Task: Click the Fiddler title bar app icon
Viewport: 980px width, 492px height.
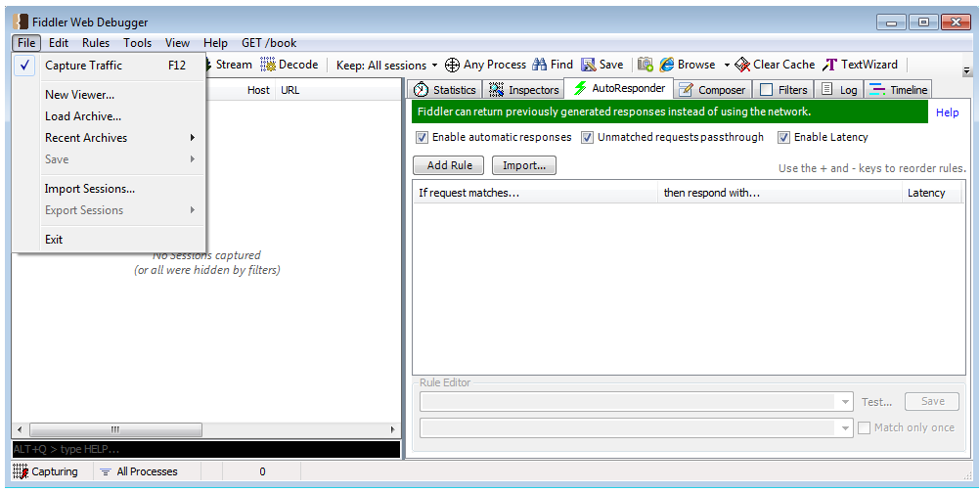Action: tap(21, 22)
